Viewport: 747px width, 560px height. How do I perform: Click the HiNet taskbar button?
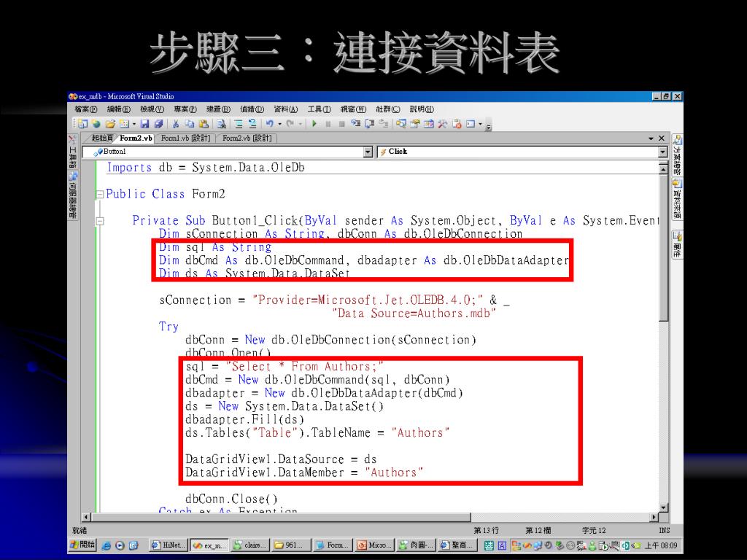[169, 545]
